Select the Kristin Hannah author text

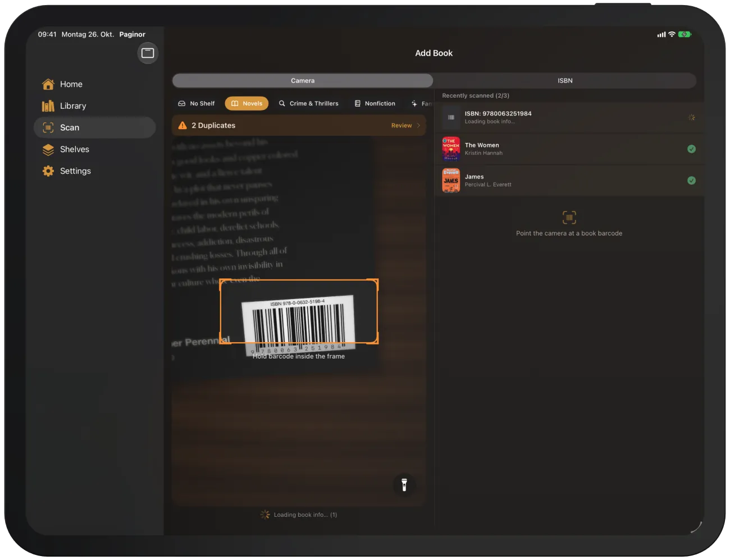tap(483, 153)
